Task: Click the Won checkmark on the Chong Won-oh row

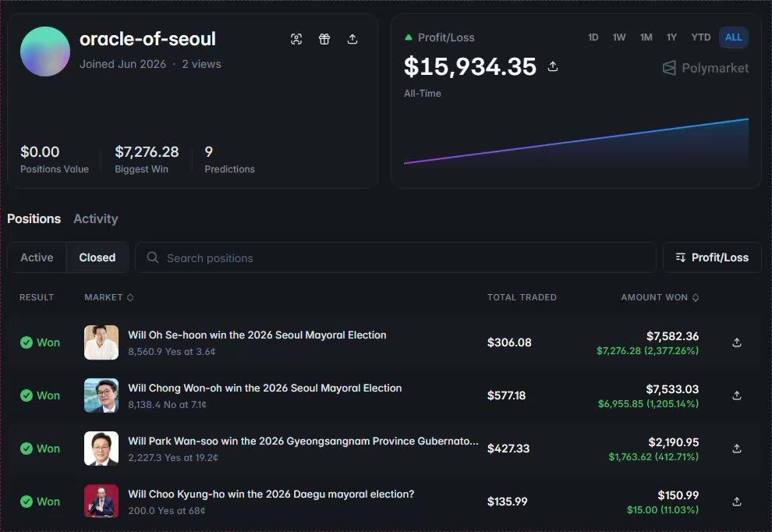Action: [27, 395]
